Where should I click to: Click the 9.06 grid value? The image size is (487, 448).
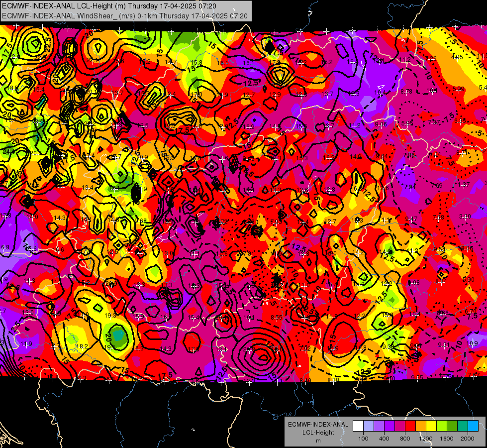(x=381, y=124)
